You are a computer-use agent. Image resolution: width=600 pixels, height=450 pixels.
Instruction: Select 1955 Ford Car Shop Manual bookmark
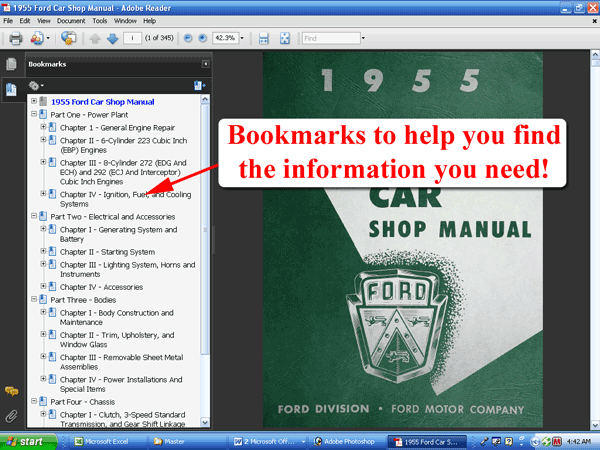[103, 102]
